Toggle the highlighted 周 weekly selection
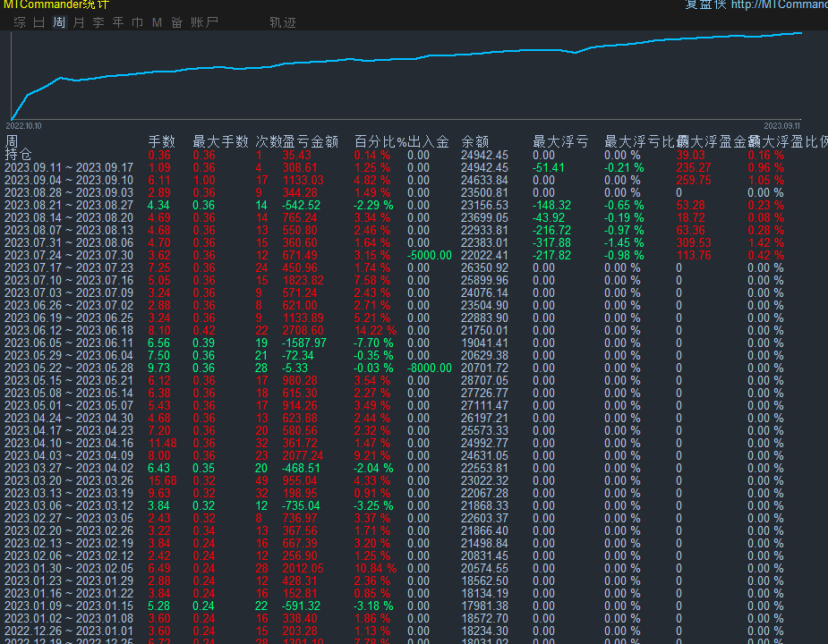This screenshot has width=828, height=644. click(58, 22)
